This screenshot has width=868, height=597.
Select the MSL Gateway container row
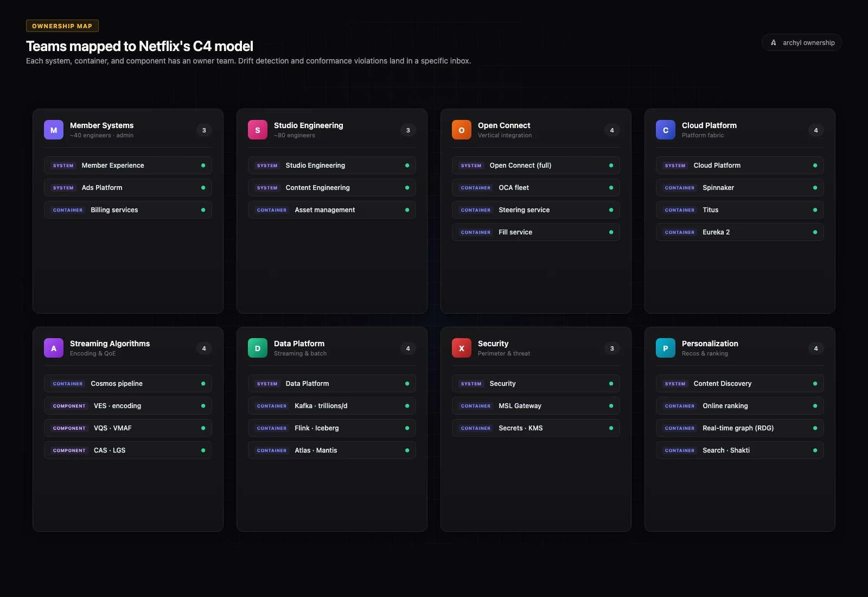[536, 406]
